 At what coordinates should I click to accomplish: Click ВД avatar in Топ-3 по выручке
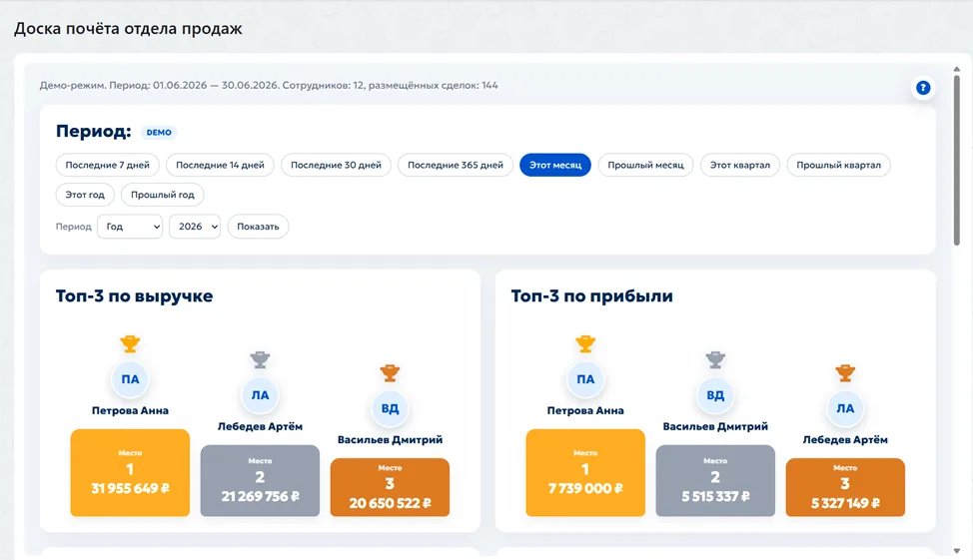390,408
